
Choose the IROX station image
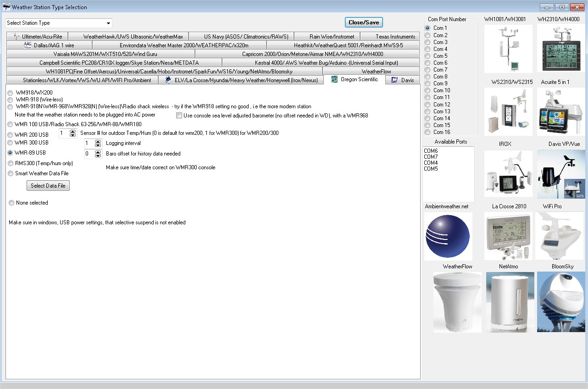(508, 174)
